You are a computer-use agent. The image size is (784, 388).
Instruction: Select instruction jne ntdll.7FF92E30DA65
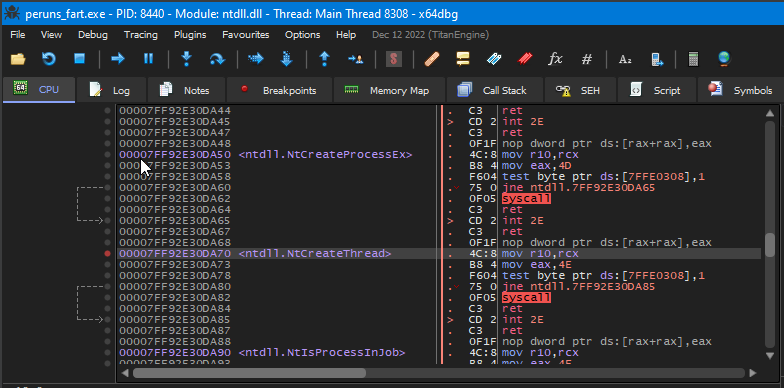[x=578, y=188]
